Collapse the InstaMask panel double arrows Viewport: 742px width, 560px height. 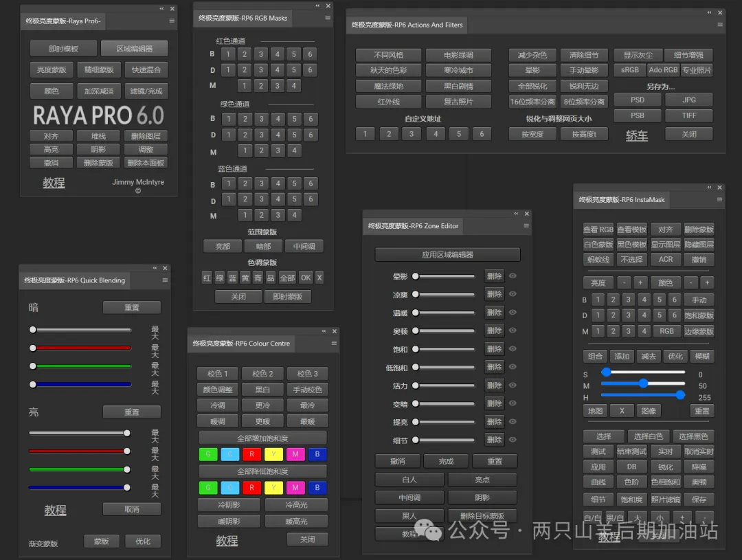[x=709, y=188]
